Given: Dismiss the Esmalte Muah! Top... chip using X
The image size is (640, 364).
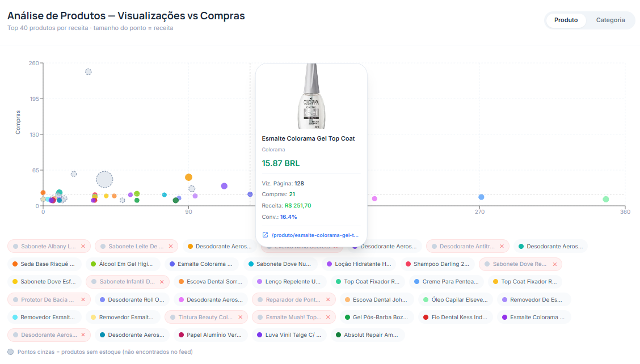Looking at the screenshot, I should tap(328, 317).
